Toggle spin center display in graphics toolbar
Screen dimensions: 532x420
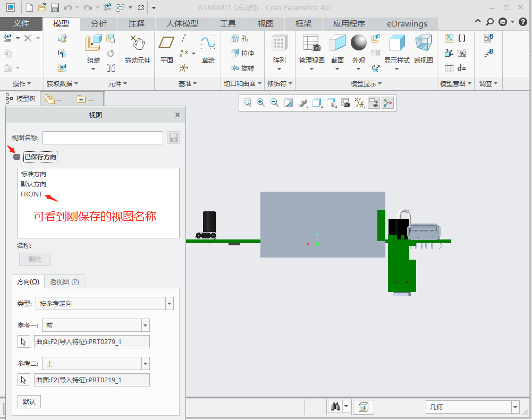387,103
